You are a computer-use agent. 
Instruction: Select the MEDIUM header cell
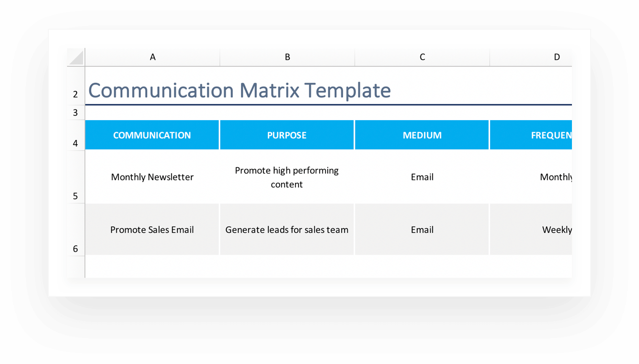click(422, 135)
